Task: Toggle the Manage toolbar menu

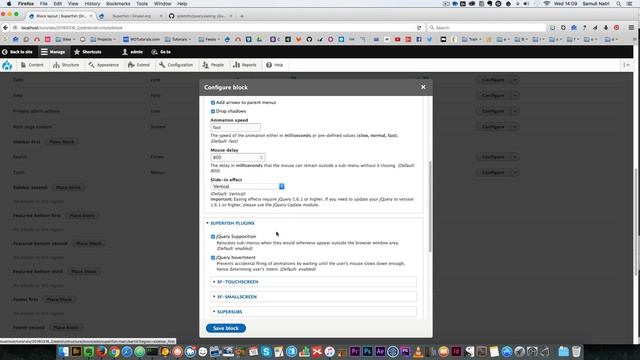Action: [x=53, y=52]
